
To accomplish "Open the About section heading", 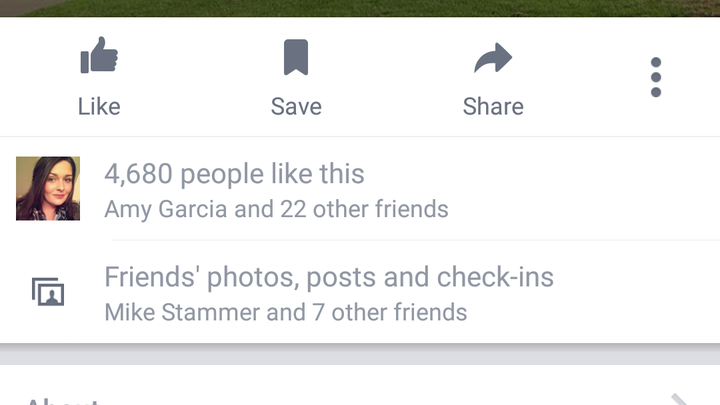I will (63, 401).
